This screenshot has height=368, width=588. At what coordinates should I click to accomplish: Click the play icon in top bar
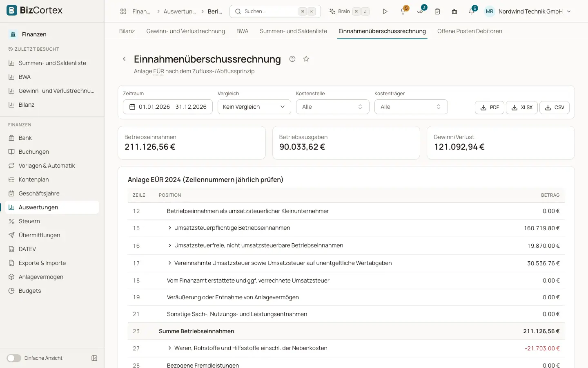click(385, 11)
